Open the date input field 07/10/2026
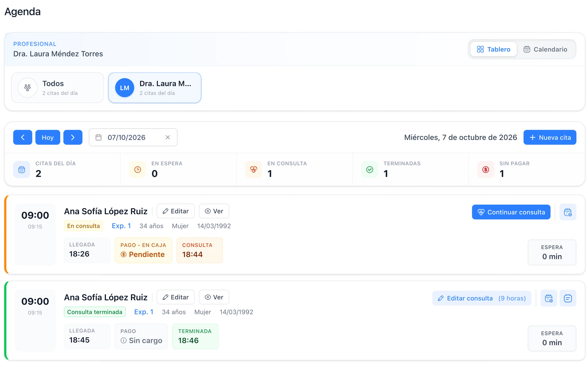Image resolution: width=588 pixels, height=367 pixels. click(x=133, y=137)
